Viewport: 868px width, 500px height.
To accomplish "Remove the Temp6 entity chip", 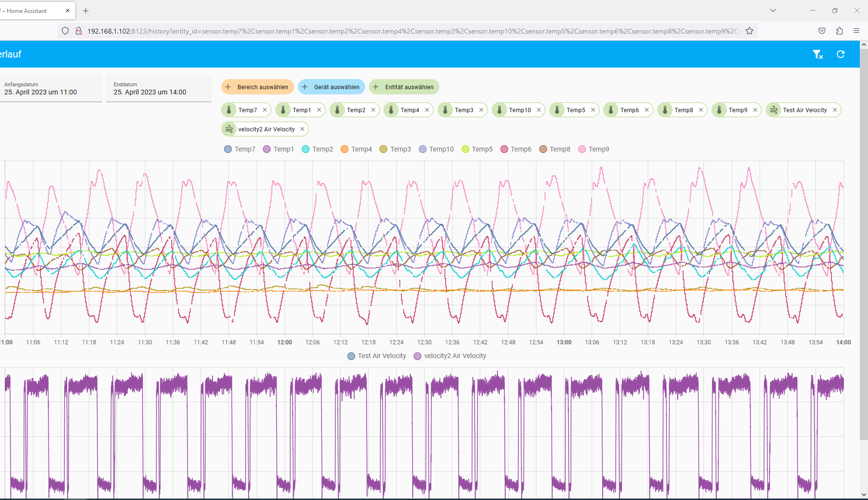I will click(x=647, y=110).
